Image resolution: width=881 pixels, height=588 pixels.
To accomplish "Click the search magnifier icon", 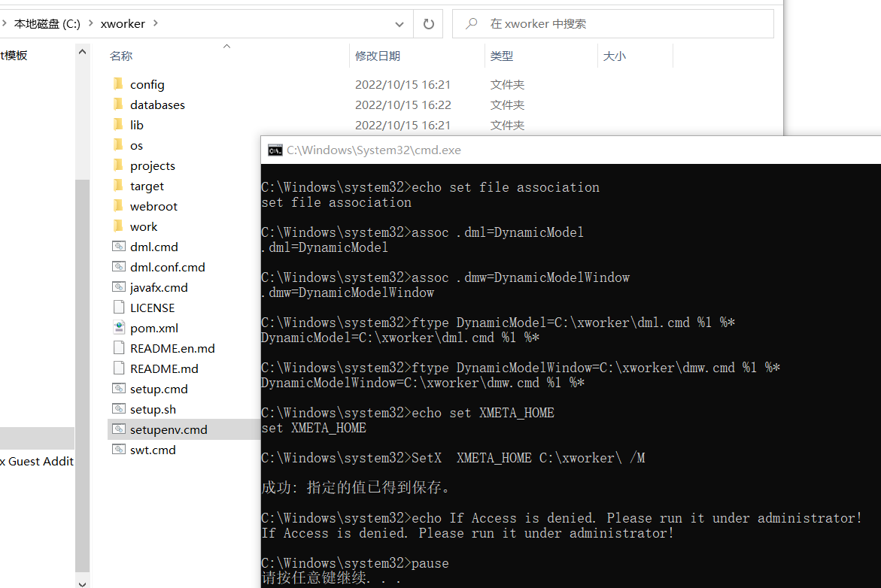I will tap(470, 23).
